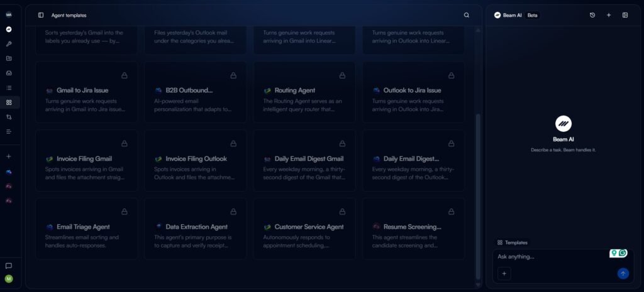Click lock icon on Invoice Filing Outlook
Viewport: 644px width, 292px height.
(233, 144)
